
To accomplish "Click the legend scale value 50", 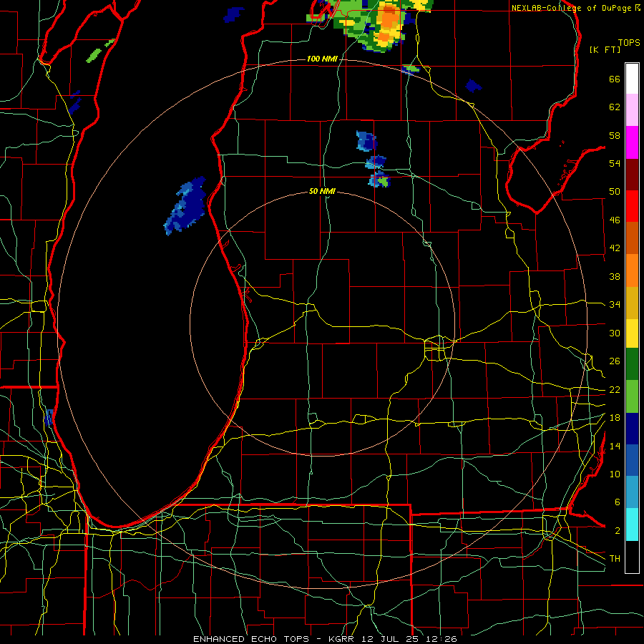I will (615, 192).
